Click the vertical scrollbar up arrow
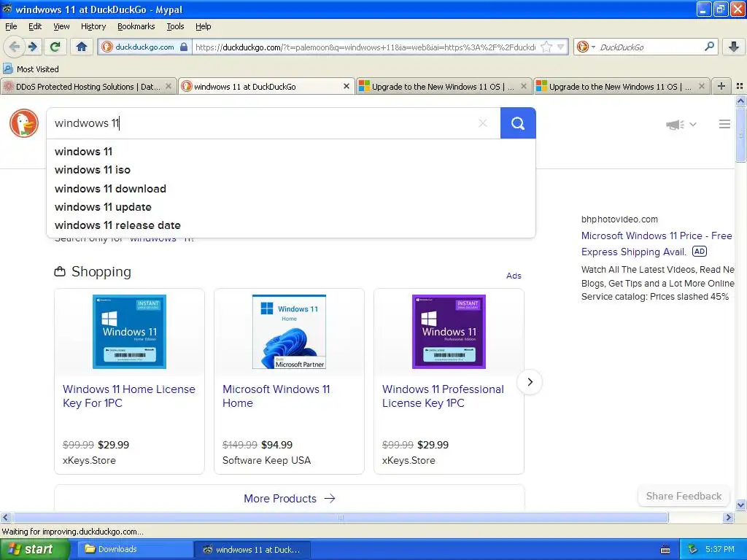Screen dimensions: 747x560 coord(740,101)
